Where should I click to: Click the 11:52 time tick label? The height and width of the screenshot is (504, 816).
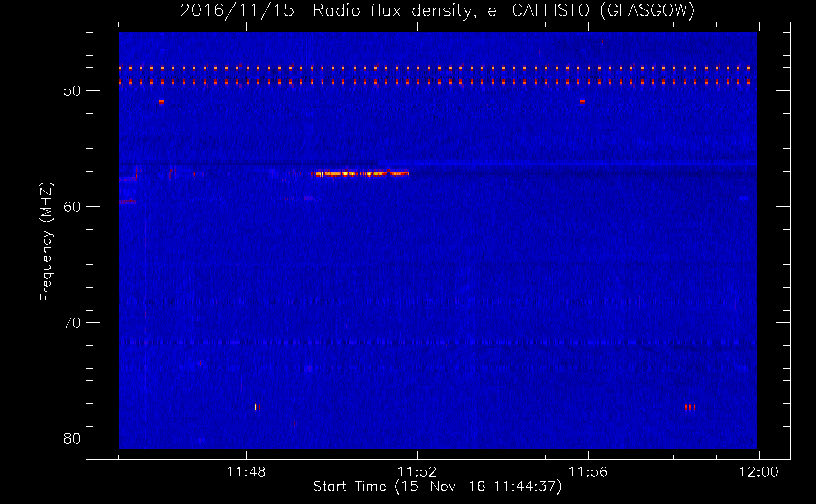pyautogui.click(x=417, y=472)
